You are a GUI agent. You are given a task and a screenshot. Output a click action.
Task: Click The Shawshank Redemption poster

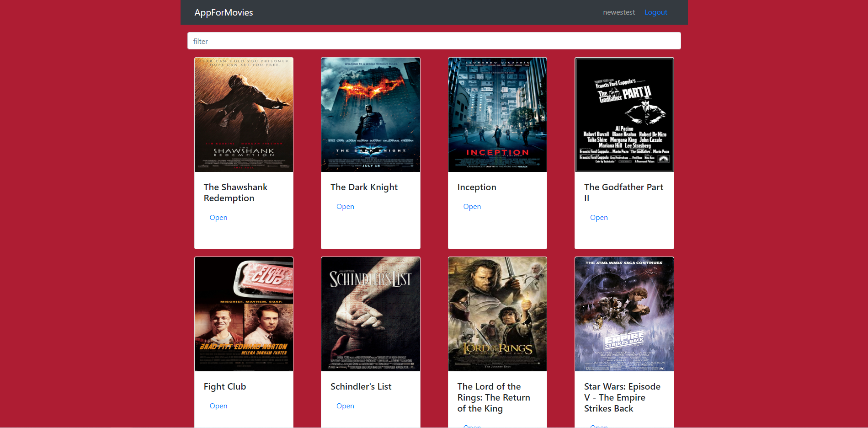(x=244, y=114)
